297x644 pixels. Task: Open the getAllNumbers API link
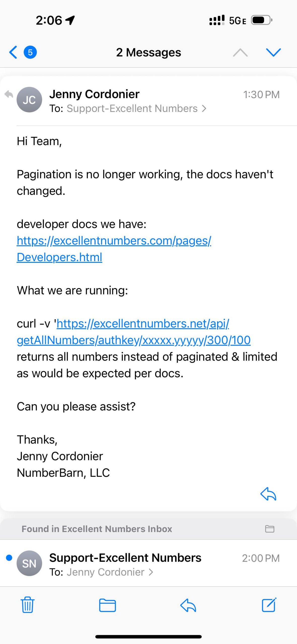coord(134,332)
